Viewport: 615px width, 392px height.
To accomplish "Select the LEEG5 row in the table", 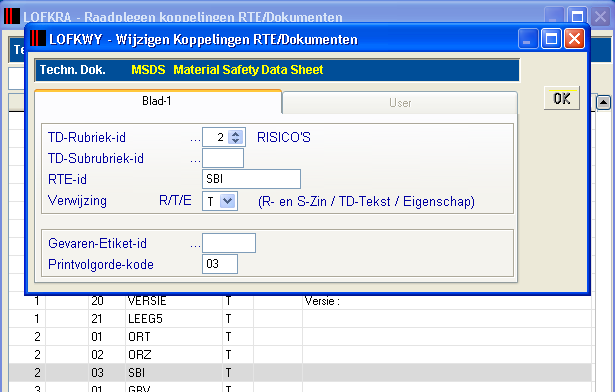I will [x=300, y=319].
